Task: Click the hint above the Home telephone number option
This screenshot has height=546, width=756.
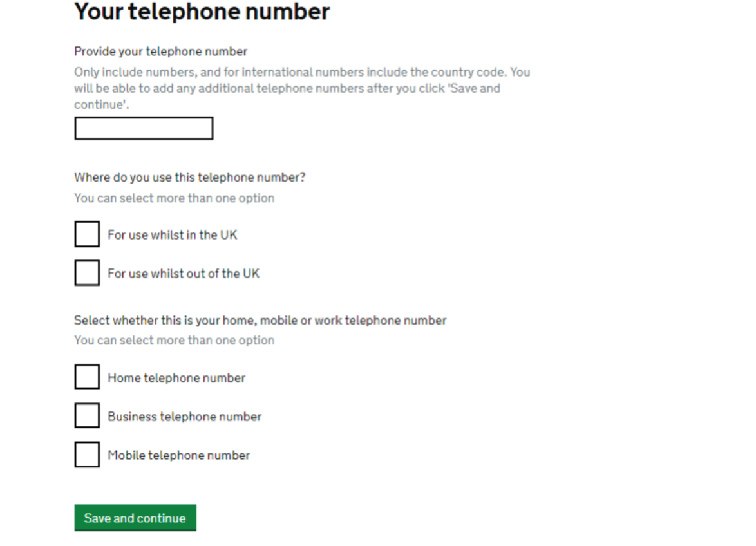Action: point(174,341)
